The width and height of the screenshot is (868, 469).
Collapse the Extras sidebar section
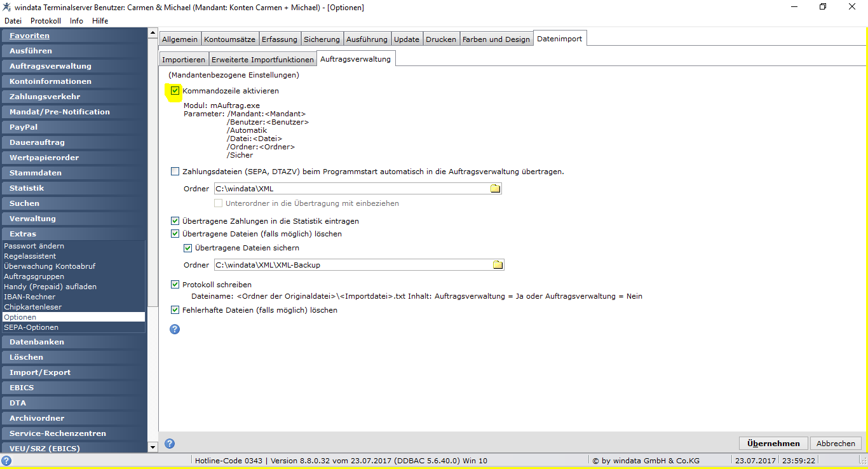tap(73, 234)
